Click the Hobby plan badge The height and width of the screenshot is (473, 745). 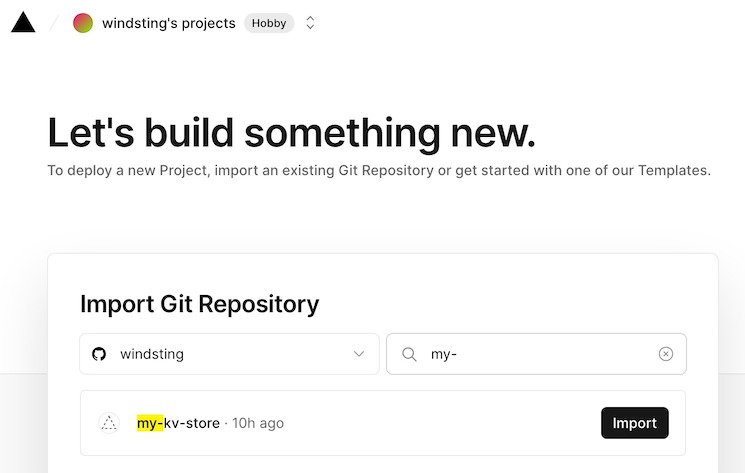[269, 23]
